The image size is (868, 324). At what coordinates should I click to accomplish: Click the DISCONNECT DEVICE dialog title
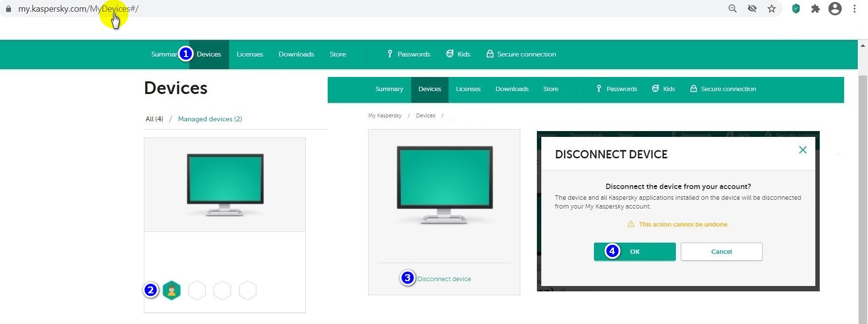click(x=611, y=154)
